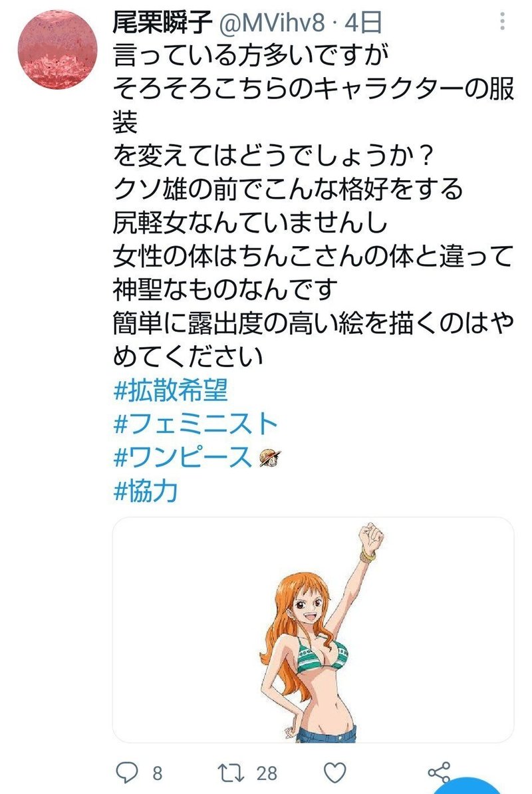532x794 pixels.
Task: Open the three-dot more options menu
Action: [502, 21]
